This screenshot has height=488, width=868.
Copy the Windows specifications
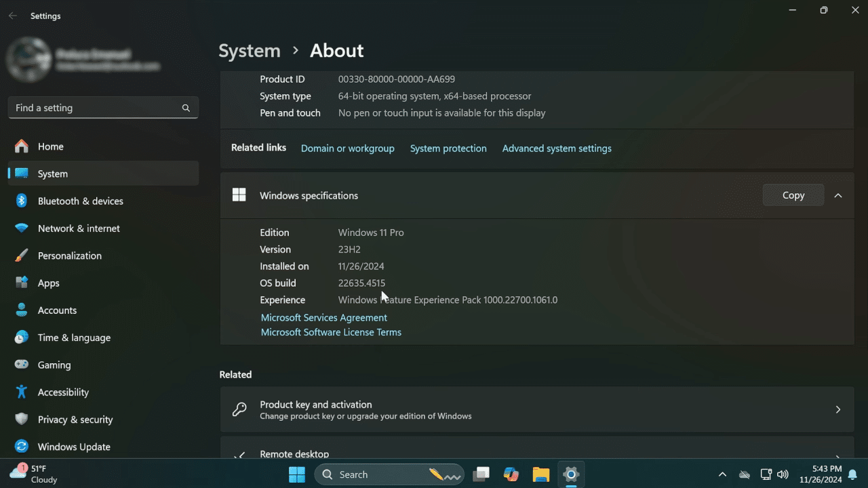(793, 195)
